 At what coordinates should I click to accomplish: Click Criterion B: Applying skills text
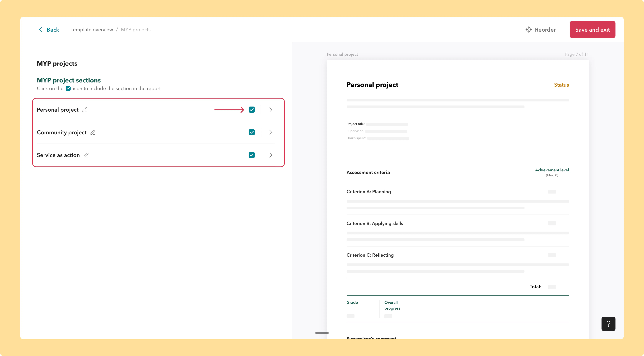[375, 223]
